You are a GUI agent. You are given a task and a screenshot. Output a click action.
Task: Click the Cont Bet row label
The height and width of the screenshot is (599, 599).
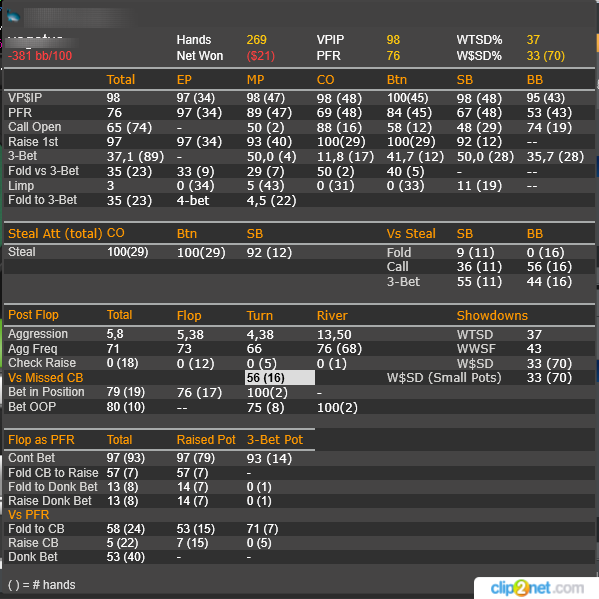(32, 458)
